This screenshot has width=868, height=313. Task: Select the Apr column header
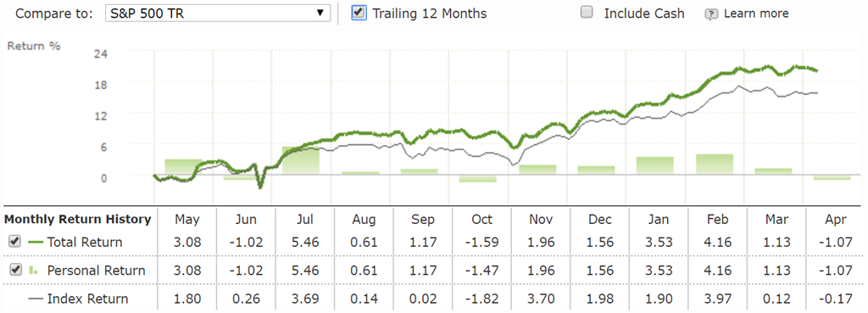point(835,220)
